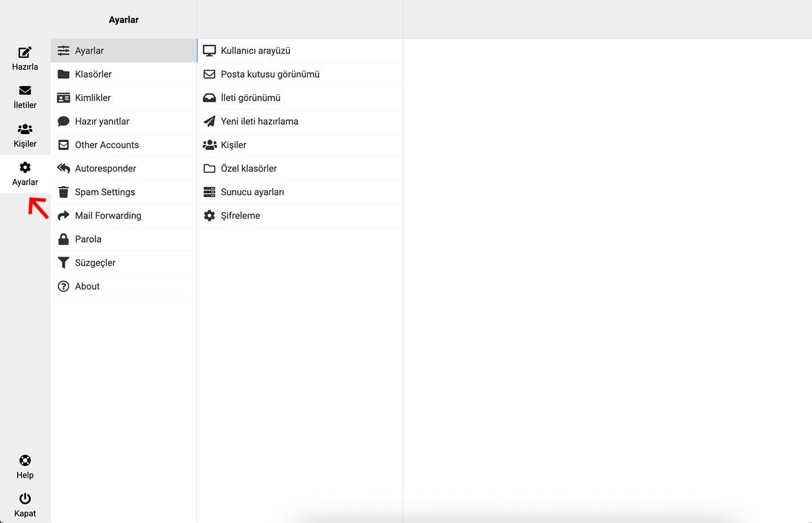
Task: Click the Süzgeçler funnel icon
Action: pyautogui.click(x=64, y=263)
